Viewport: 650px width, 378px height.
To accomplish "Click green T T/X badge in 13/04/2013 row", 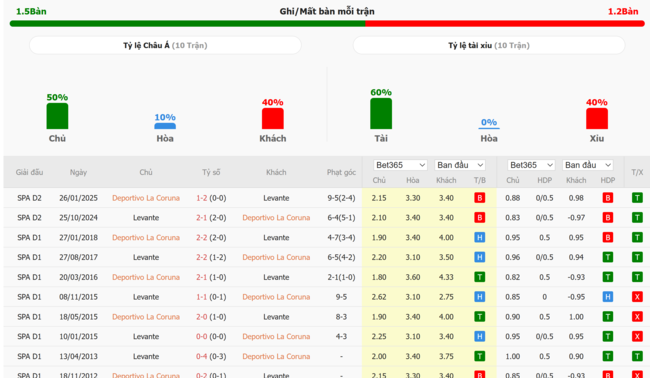I will (637, 356).
